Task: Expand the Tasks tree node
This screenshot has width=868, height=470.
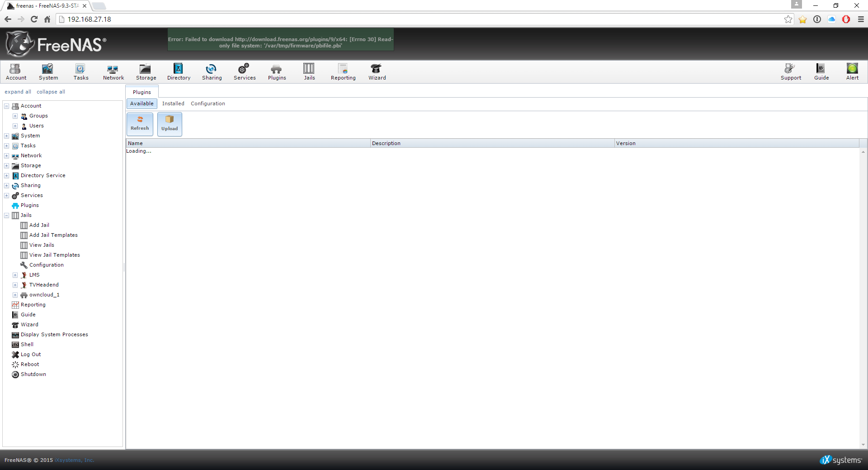Action: 7,146
